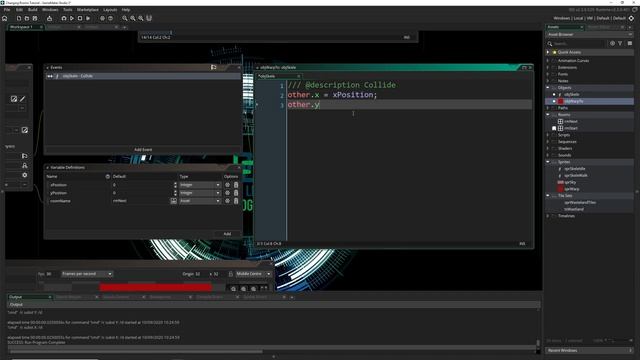Viewport: 640px width, 360px height.
Task: Toggle docks icon in main toolbar
Action: 149,18
